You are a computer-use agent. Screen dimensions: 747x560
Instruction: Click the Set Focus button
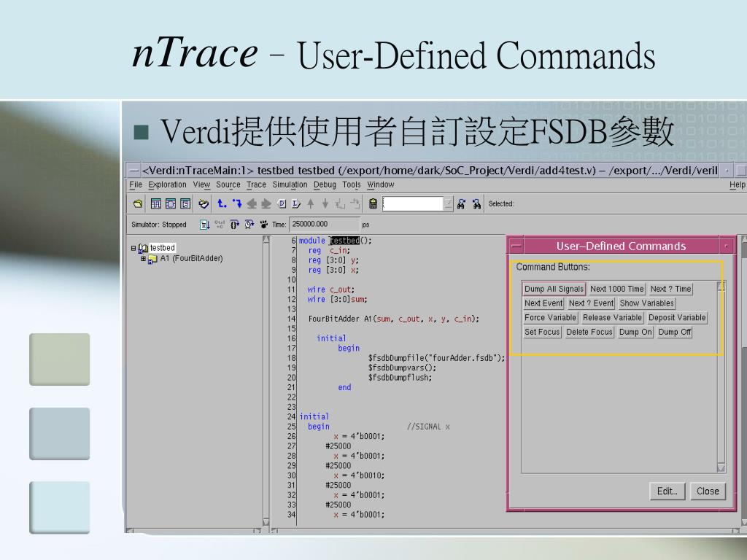point(542,332)
